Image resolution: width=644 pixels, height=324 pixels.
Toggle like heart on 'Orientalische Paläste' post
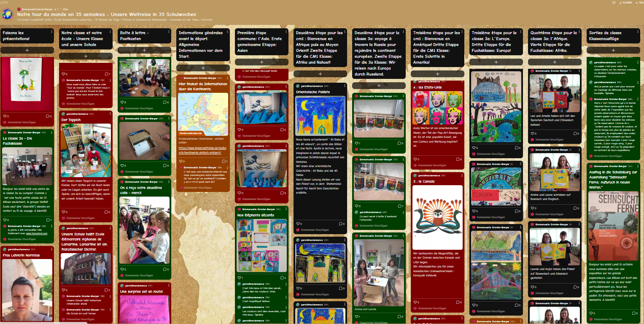pos(297,224)
